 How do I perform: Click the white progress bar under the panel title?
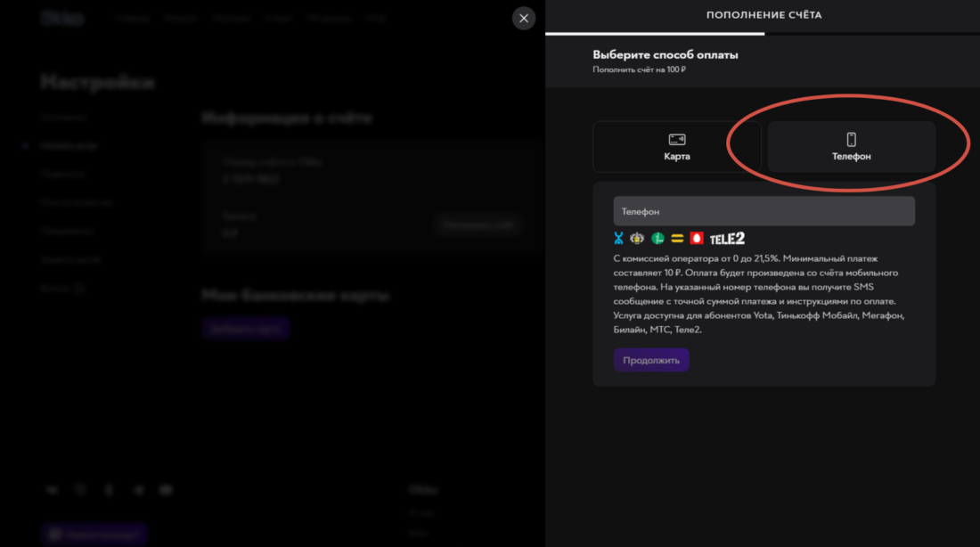(655, 34)
